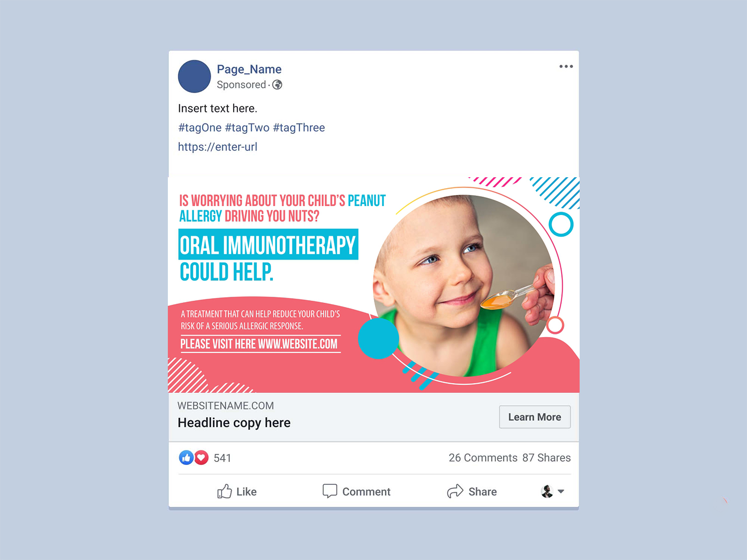Click the blue page profile avatar
This screenshot has width=747, height=560.
(194, 76)
